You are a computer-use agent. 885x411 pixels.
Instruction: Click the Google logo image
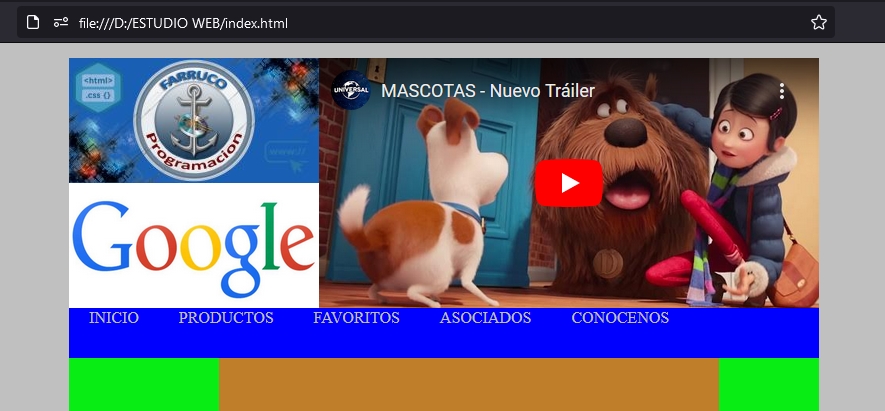pos(194,246)
